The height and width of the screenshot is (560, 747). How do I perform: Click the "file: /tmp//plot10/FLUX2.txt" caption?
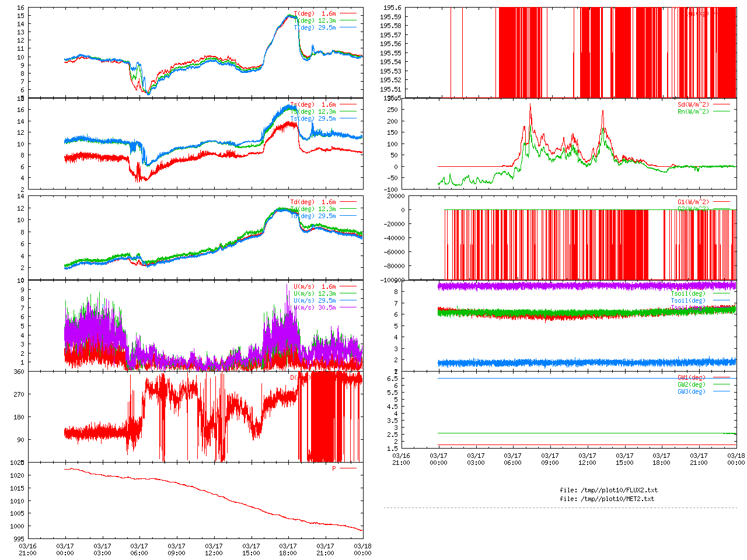point(609,491)
